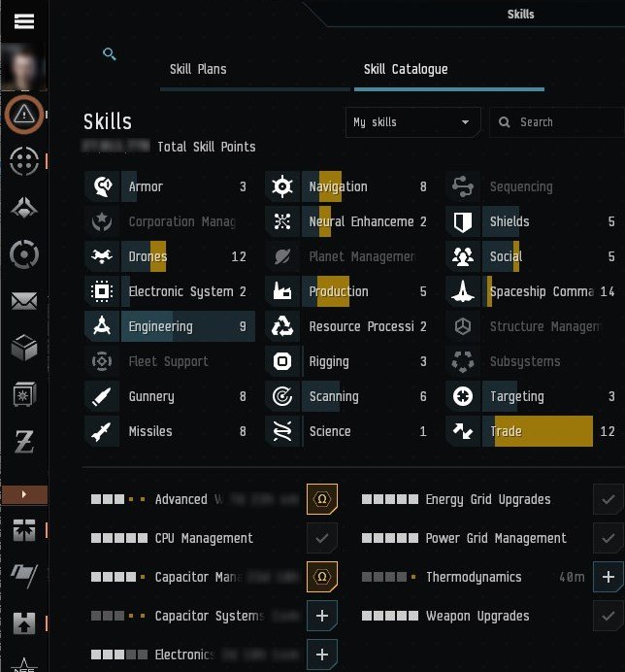The image size is (625, 672).
Task: Add Capacitor Systems skill with plus button
Action: 322,616
